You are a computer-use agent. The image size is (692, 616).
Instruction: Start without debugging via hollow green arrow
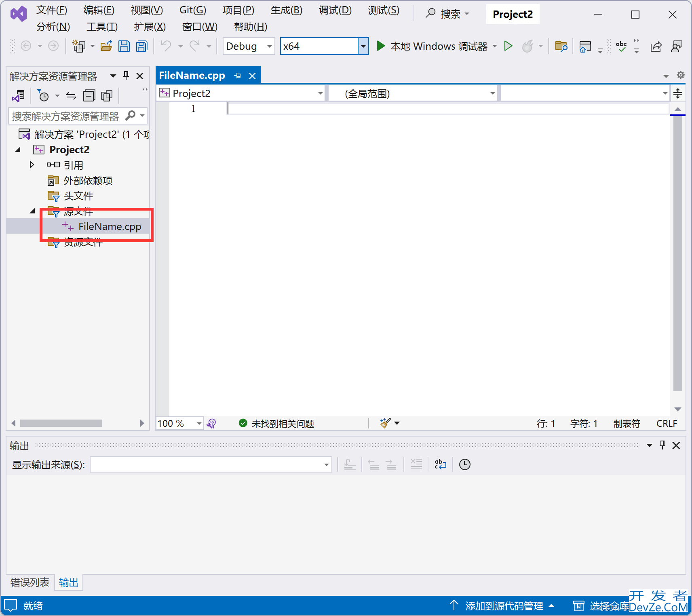pyautogui.click(x=508, y=46)
